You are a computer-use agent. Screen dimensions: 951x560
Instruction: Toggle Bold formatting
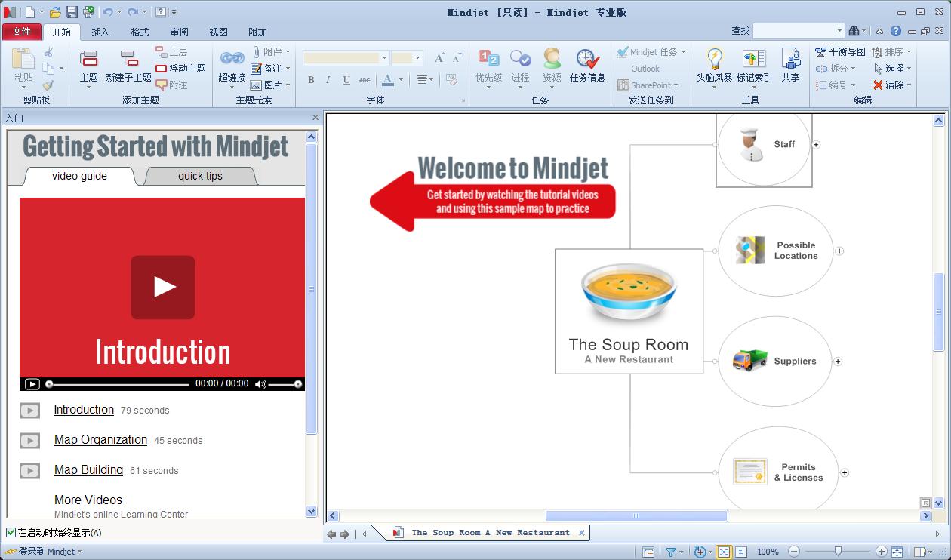tap(311, 80)
